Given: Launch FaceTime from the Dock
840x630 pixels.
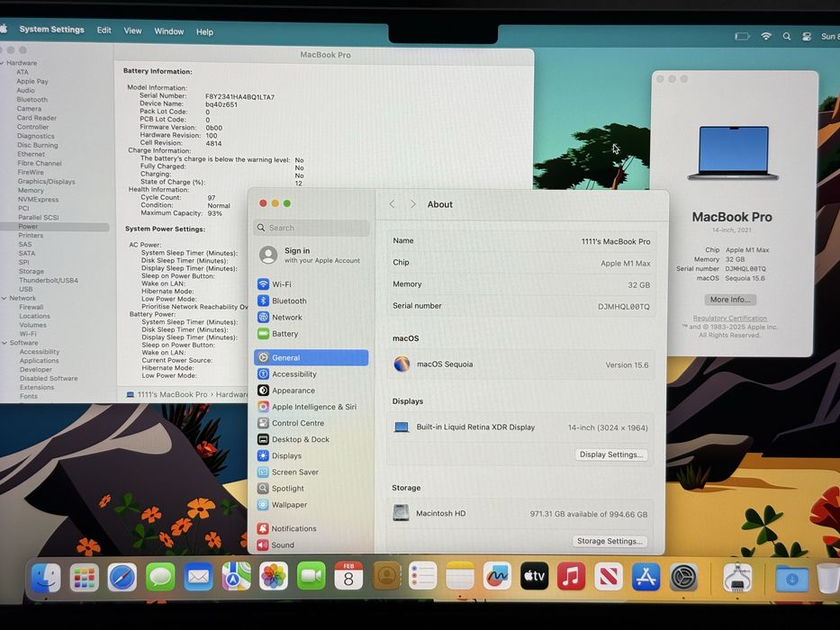Looking at the screenshot, I should pos(312,576).
